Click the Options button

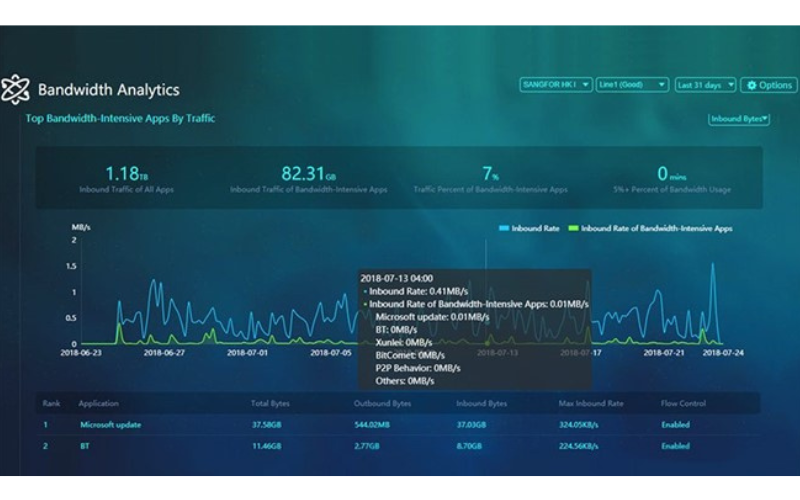point(769,85)
